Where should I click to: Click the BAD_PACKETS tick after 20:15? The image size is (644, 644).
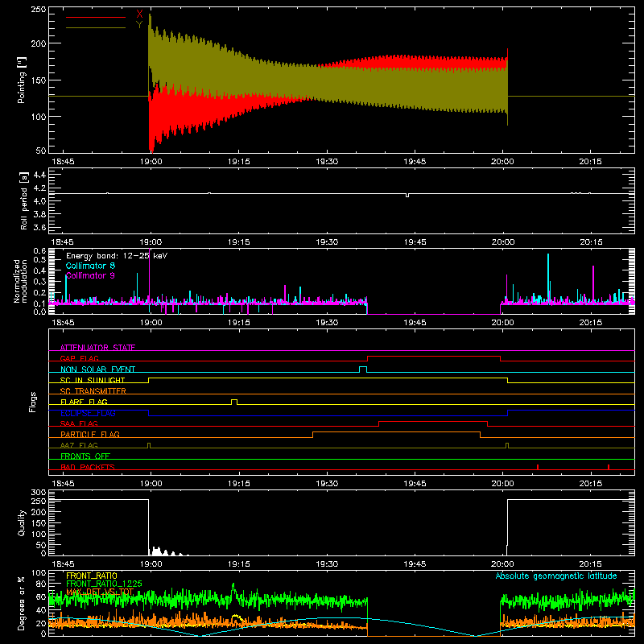(x=609, y=467)
